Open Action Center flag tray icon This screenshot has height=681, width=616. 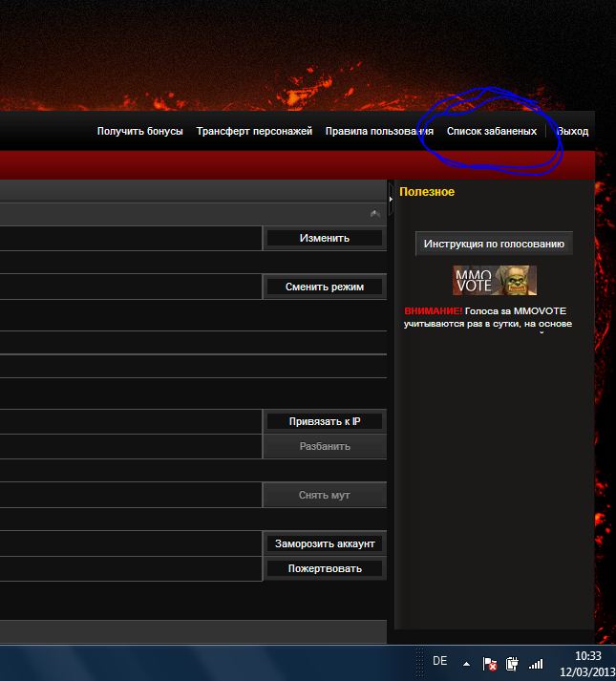pyautogui.click(x=490, y=664)
